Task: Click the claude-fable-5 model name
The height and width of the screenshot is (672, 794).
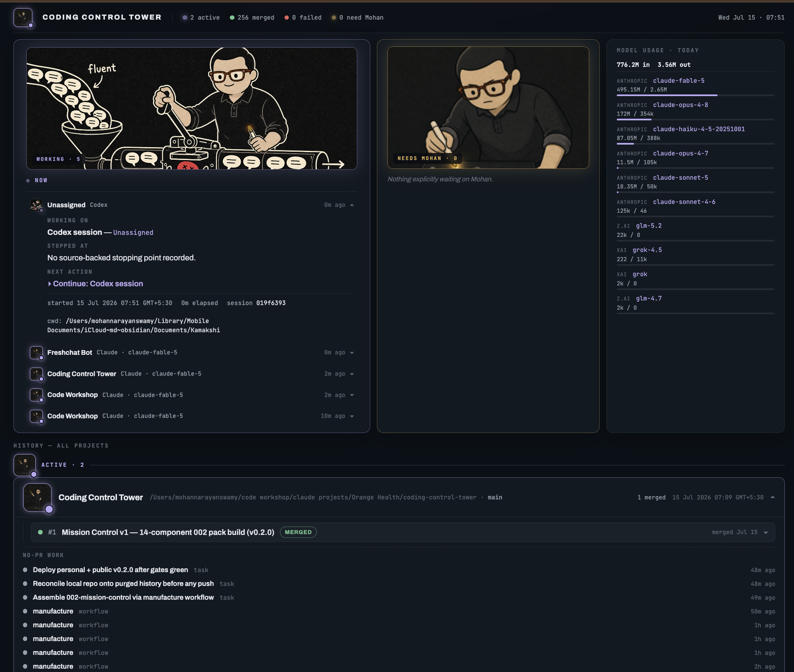Action: (679, 81)
